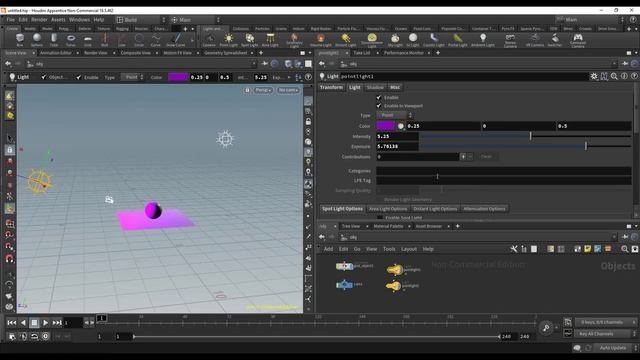Viewport: 640px width, 360px height.
Task: Open the Build desktop dropdown
Action: click(141, 20)
